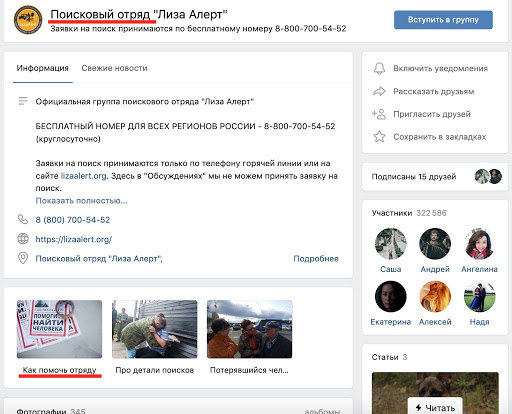This screenshot has width=512, height=414.
Task: Click the Читать article button
Action: [435, 407]
